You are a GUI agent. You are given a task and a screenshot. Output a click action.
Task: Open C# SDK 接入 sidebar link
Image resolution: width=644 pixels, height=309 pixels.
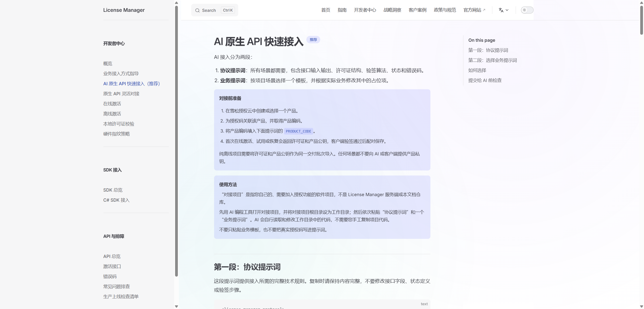pos(116,200)
